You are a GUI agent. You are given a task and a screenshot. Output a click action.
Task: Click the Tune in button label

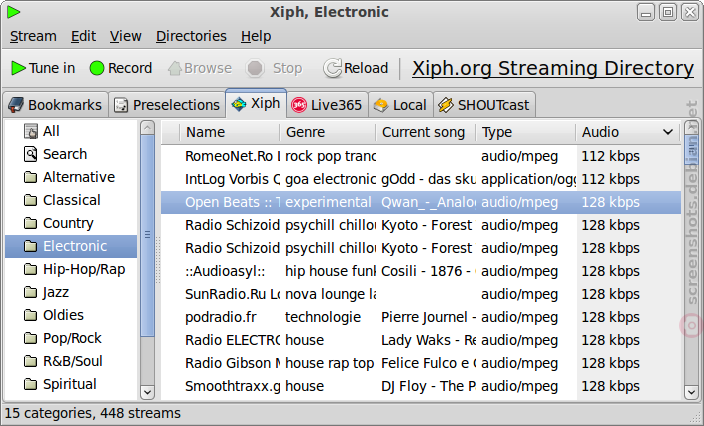click(x=52, y=68)
